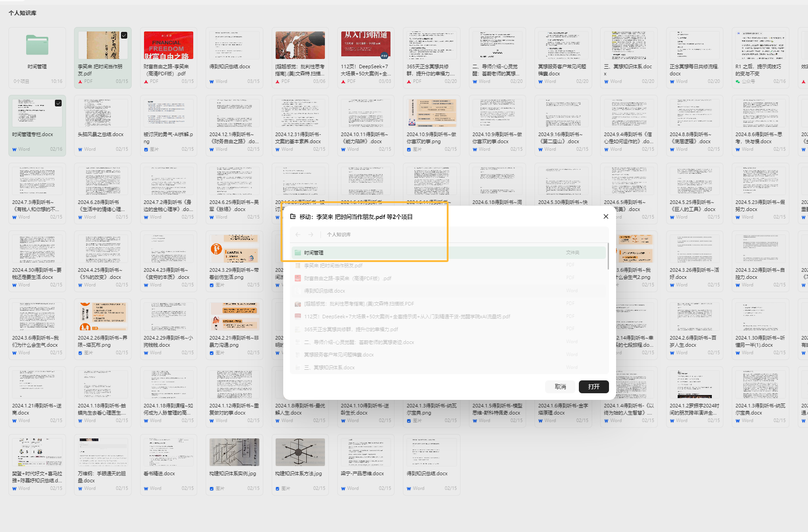
Task: Click the PDF icon under 财富自由之路 file
Action: coord(146,82)
